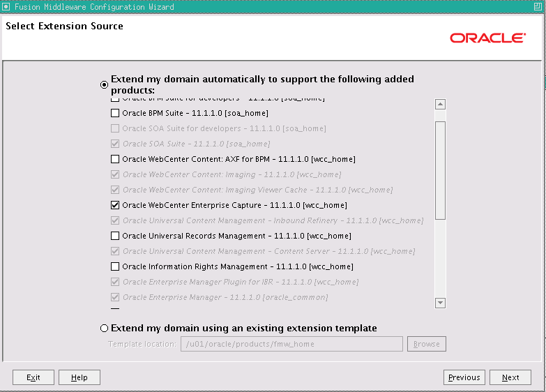Select Extend my domain automatically radio button
The width and height of the screenshot is (546, 392).
pos(104,84)
